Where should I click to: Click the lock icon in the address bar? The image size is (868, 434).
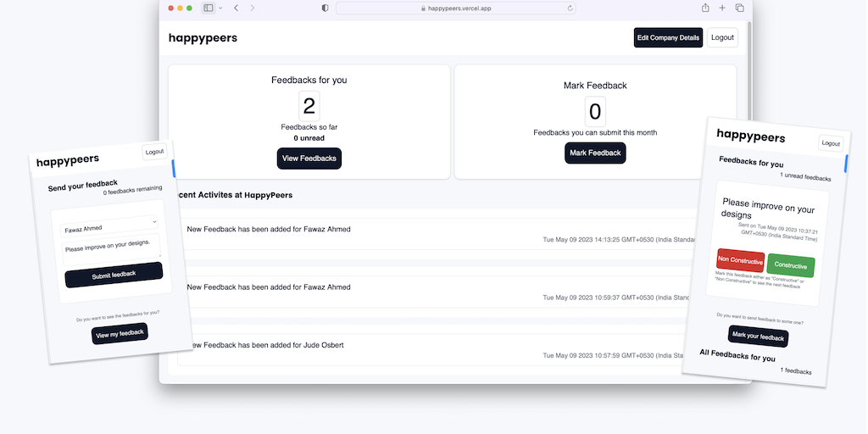[424, 8]
